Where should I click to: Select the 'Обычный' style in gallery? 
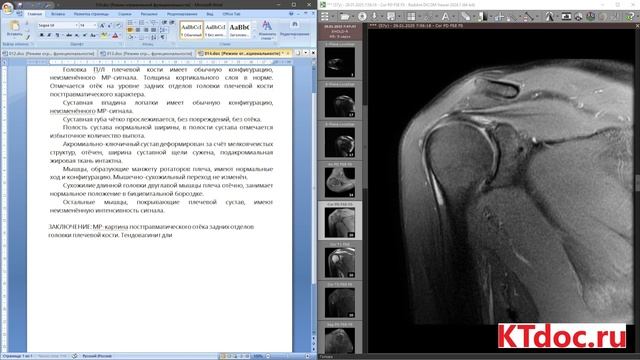pyautogui.click(x=191, y=30)
